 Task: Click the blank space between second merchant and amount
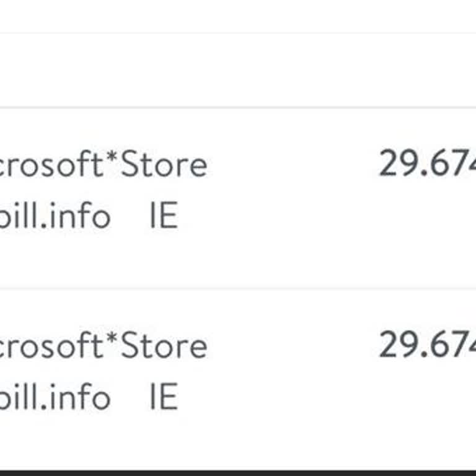tap(291, 346)
